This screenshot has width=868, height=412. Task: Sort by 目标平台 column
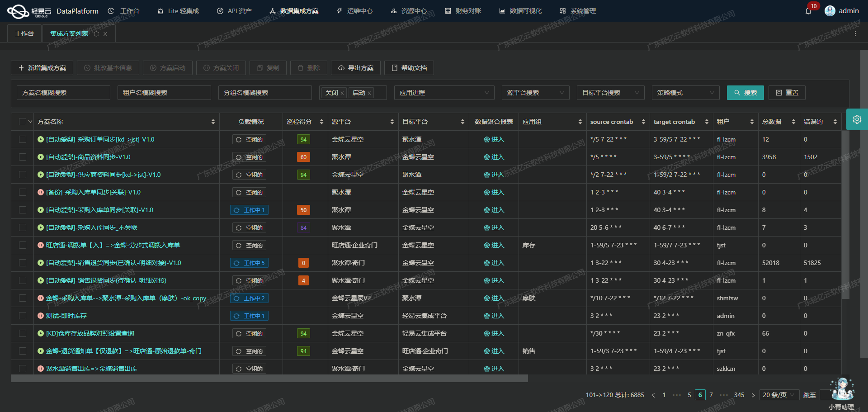click(462, 122)
